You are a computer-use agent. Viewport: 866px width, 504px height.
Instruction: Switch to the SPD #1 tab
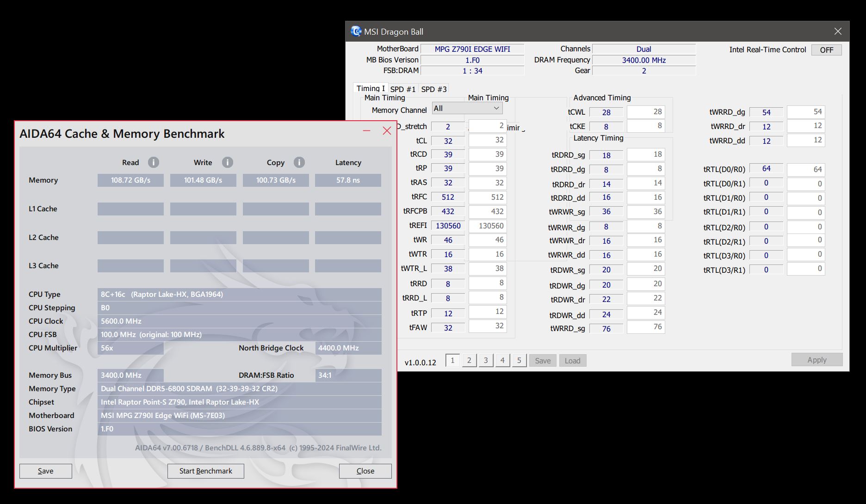pyautogui.click(x=403, y=89)
